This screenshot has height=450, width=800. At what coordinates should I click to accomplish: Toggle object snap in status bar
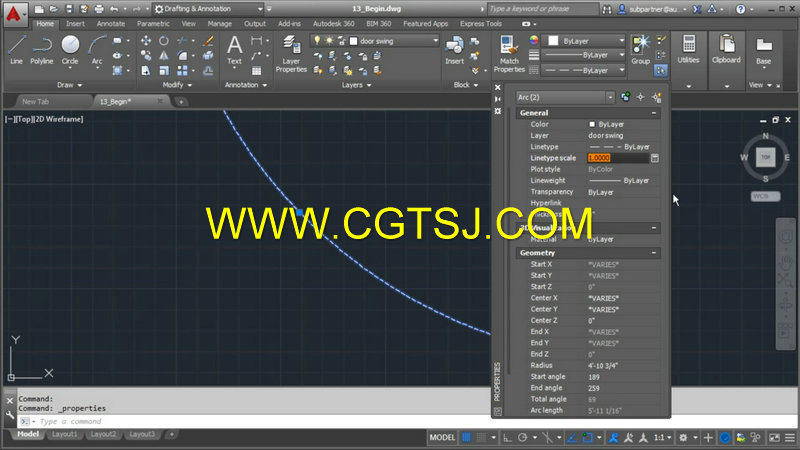(587, 437)
